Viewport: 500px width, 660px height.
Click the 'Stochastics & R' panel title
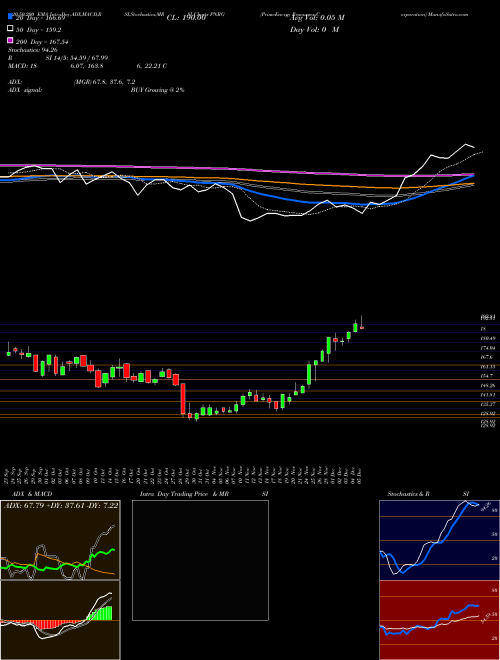point(409,494)
